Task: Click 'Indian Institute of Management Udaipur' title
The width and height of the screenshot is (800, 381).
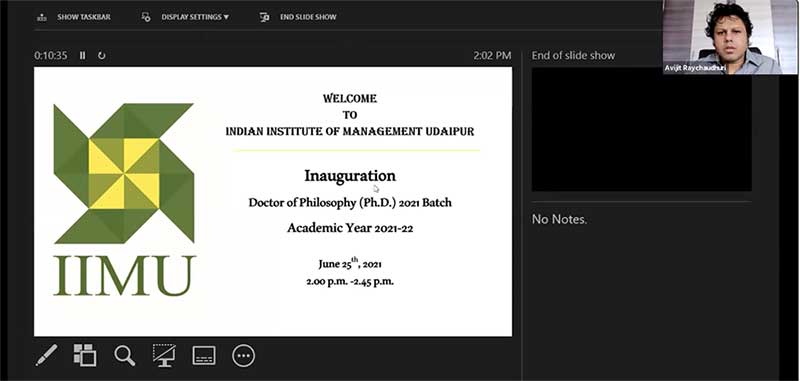Action: [x=350, y=132]
